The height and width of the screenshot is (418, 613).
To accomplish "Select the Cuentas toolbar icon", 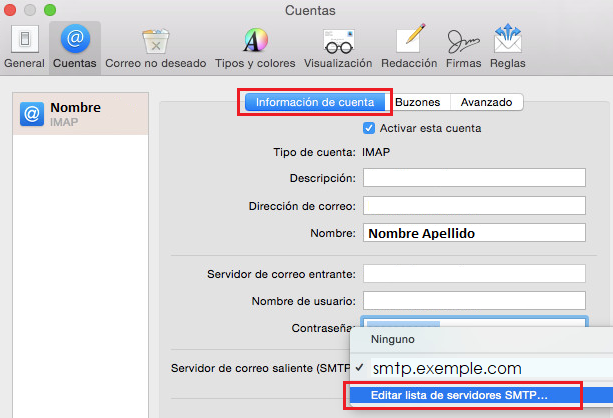I will pos(75,47).
